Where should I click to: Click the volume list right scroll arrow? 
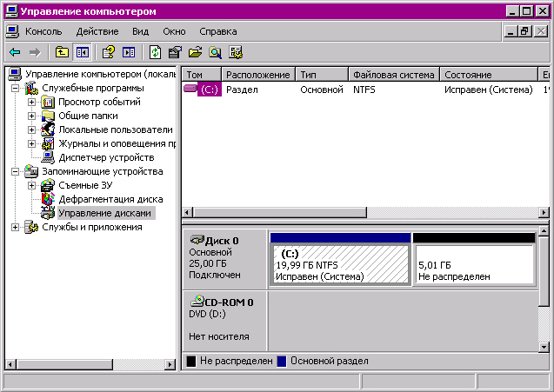(544, 213)
